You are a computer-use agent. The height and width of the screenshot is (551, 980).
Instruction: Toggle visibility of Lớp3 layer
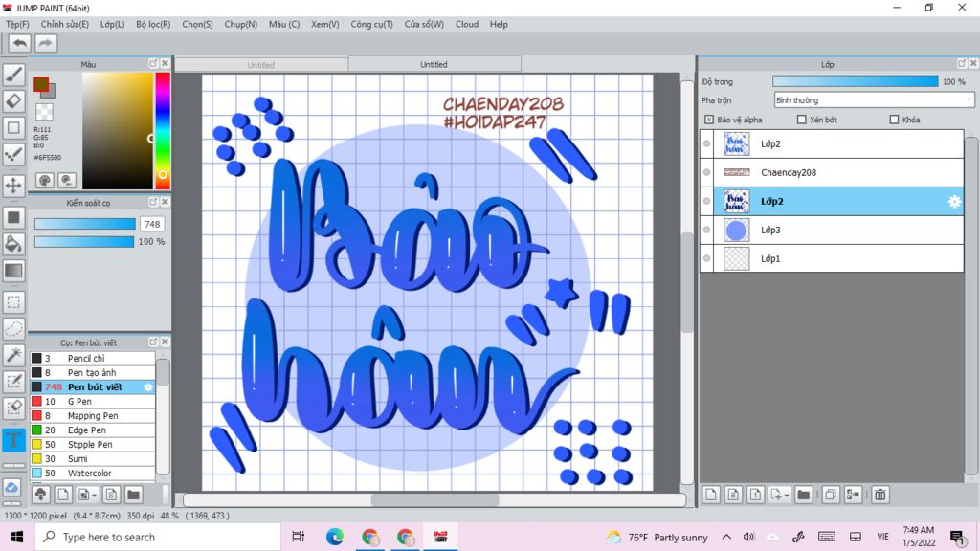(707, 230)
